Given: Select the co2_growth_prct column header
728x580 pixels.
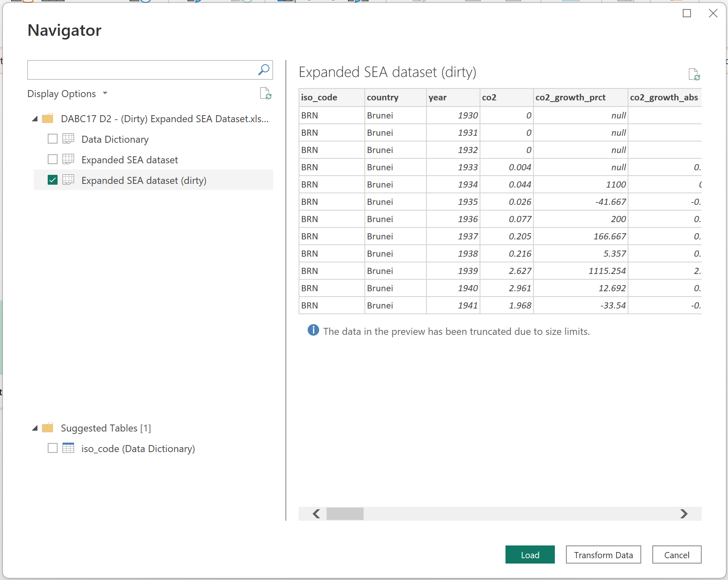Looking at the screenshot, I should point(570,97).
